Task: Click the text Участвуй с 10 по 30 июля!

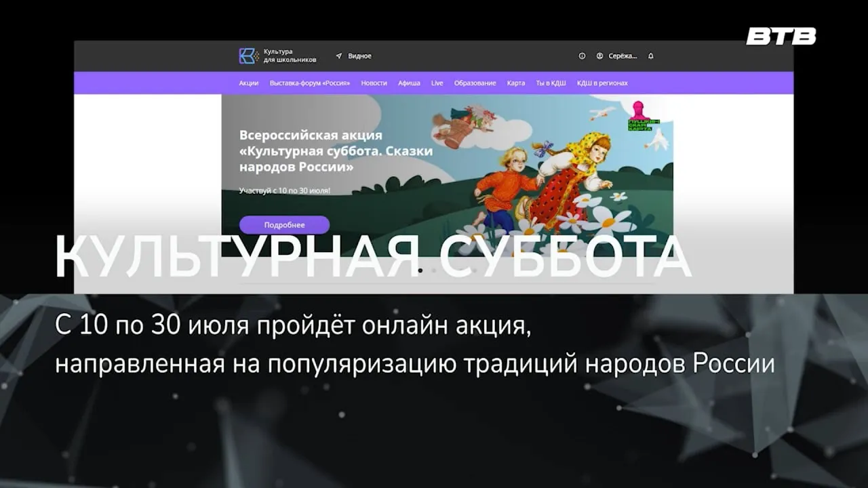Action: click(x=285, y=191)
